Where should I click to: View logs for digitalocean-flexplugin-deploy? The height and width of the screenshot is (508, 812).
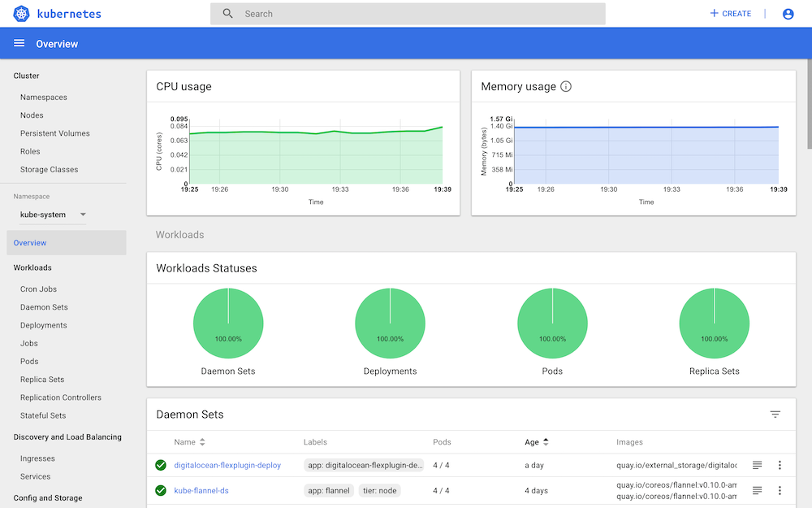click(x=757, y=465)
